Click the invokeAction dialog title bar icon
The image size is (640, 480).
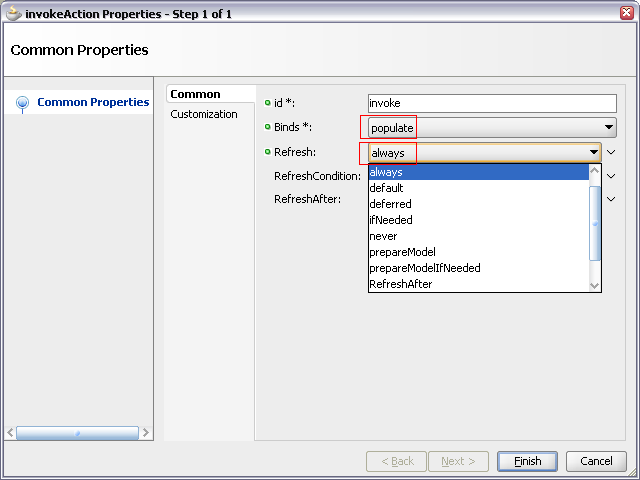tap(13, 13)
